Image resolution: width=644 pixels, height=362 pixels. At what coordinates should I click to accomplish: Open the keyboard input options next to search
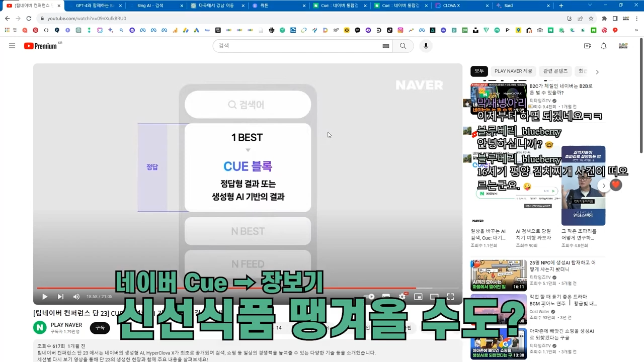pos(385,46)
